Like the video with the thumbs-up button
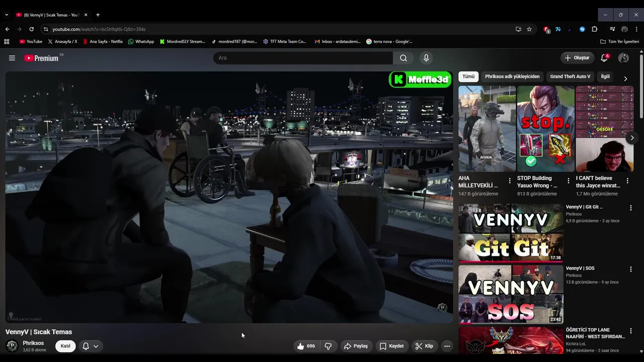Screen dimensions: 644x362 306,346
